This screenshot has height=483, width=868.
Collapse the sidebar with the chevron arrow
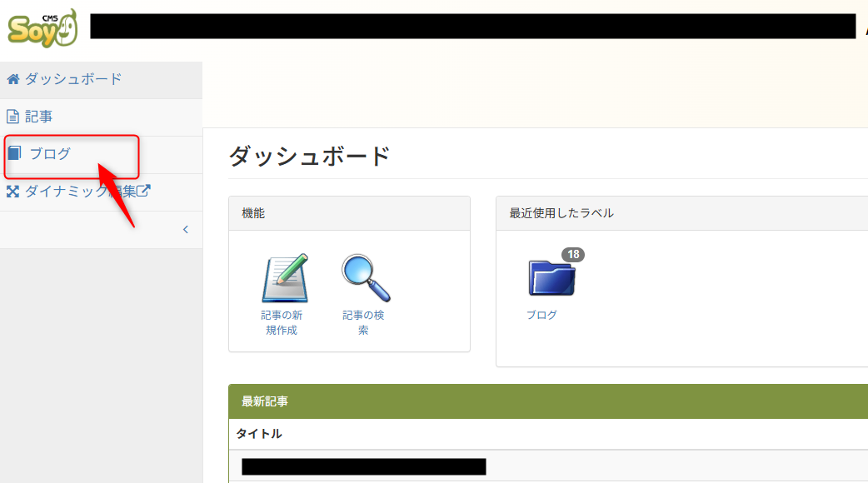pyautogui.click(x=185, y=230)
